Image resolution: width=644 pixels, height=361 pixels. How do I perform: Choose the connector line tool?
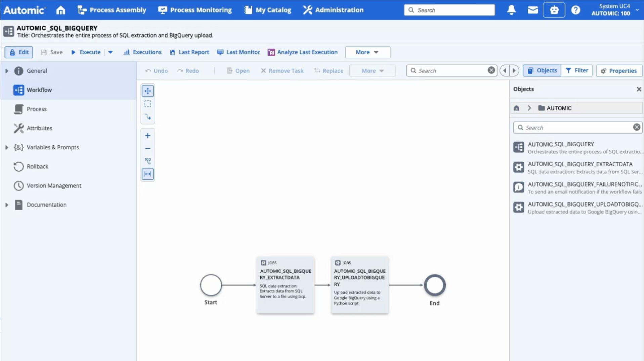tap(148, 117)
